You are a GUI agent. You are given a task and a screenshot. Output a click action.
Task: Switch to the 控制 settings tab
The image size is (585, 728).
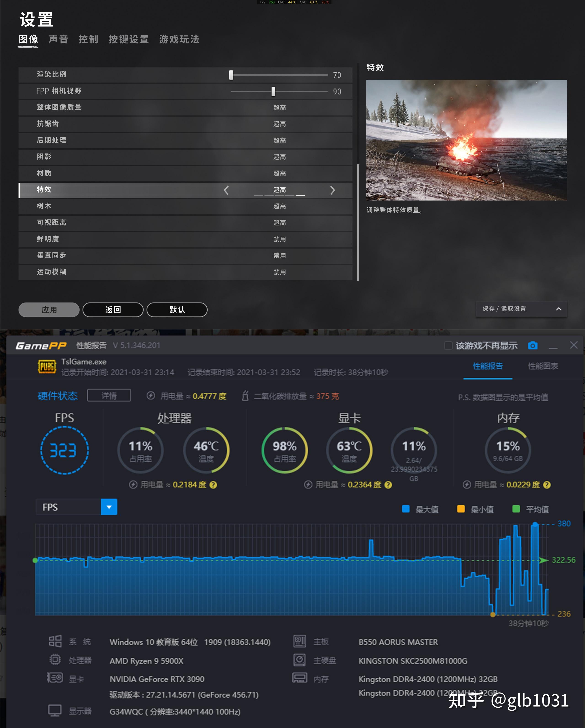pyautogui.click(x=88, y=39)
